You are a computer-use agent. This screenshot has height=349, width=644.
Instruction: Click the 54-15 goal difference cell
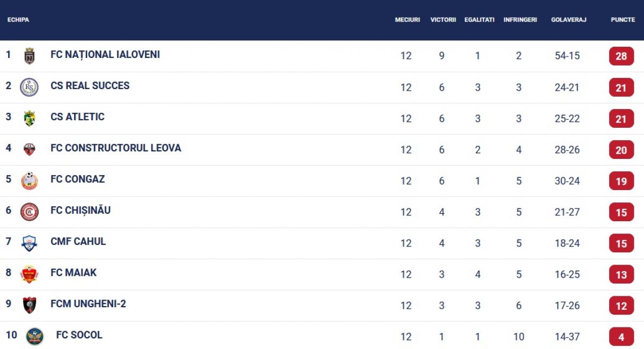(x=567, y=56)
